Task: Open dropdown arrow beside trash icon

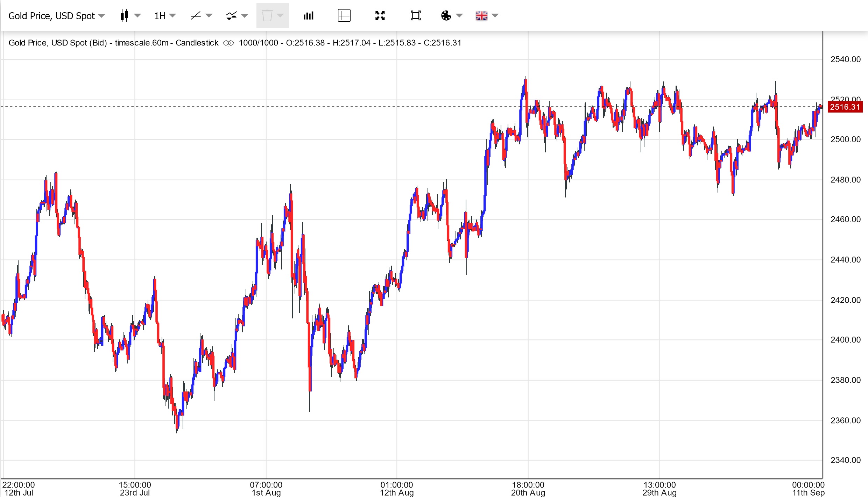Action: (280, 16)
